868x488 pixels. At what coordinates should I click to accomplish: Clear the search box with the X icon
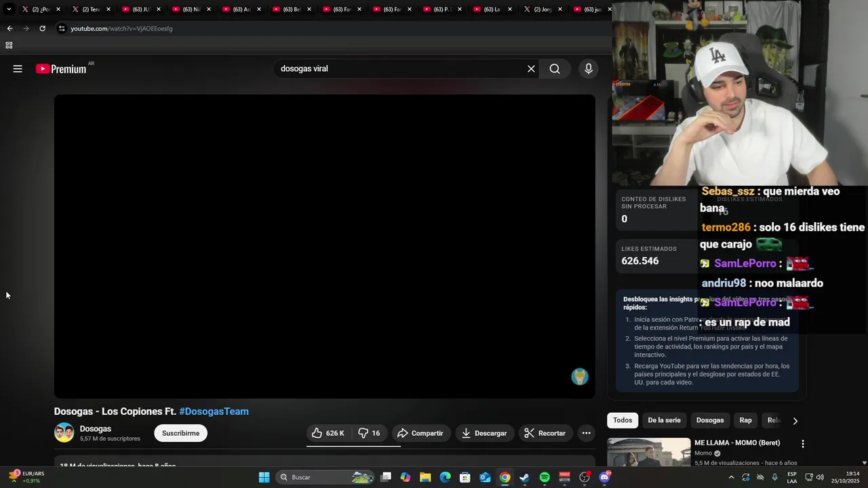531,68
